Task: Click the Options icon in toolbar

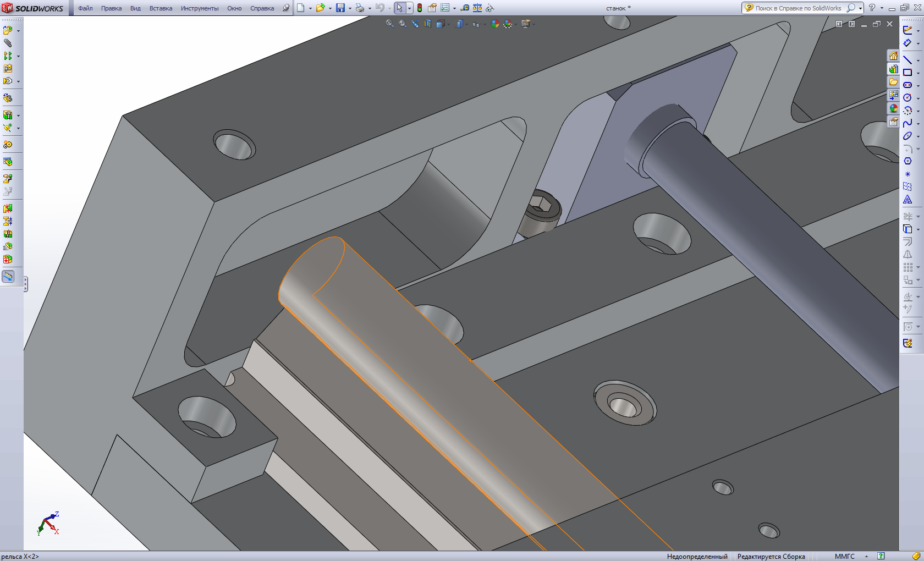Action: pyautogui.click(x=445, y=8)
